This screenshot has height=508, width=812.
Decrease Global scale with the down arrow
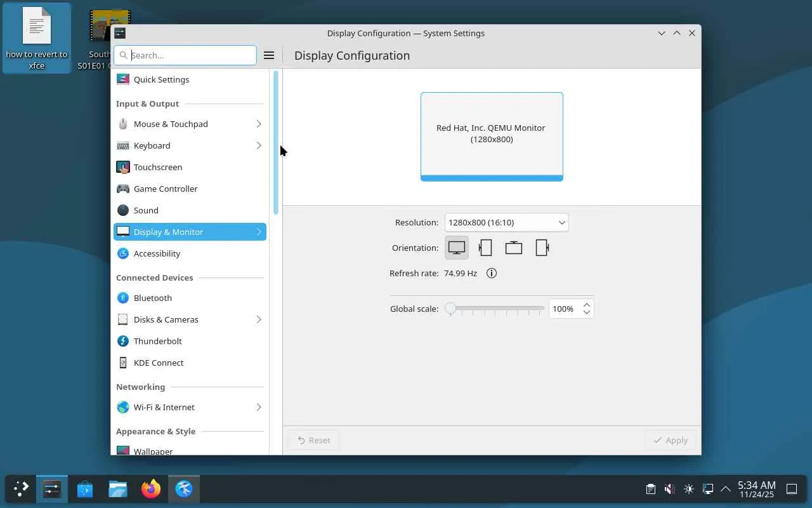pyautogui.click(x=587, y=312)
